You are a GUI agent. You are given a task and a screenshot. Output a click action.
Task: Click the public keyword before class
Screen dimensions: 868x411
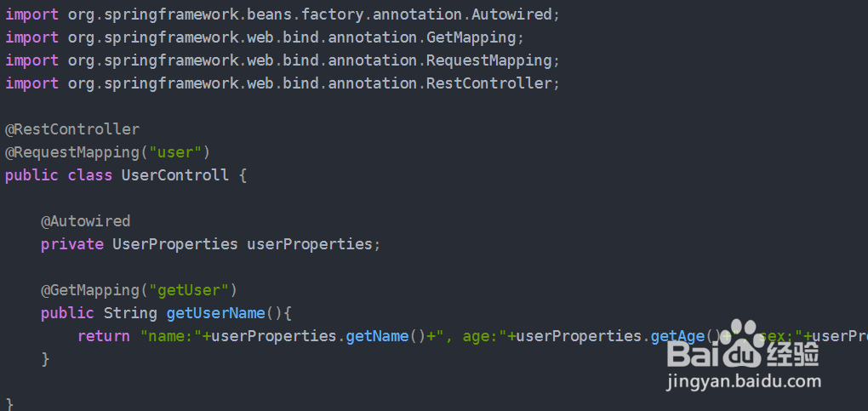31,175
